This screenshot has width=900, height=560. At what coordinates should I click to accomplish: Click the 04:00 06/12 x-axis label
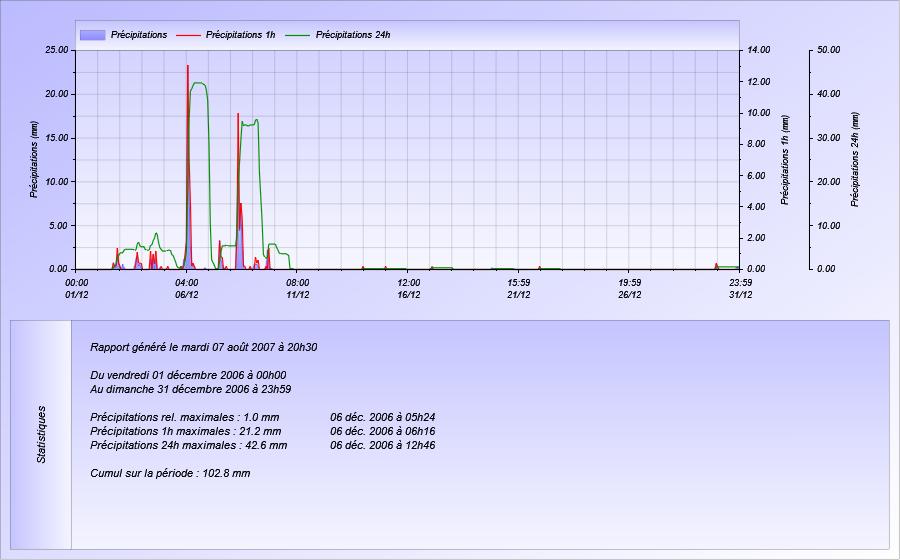[187, 289]
